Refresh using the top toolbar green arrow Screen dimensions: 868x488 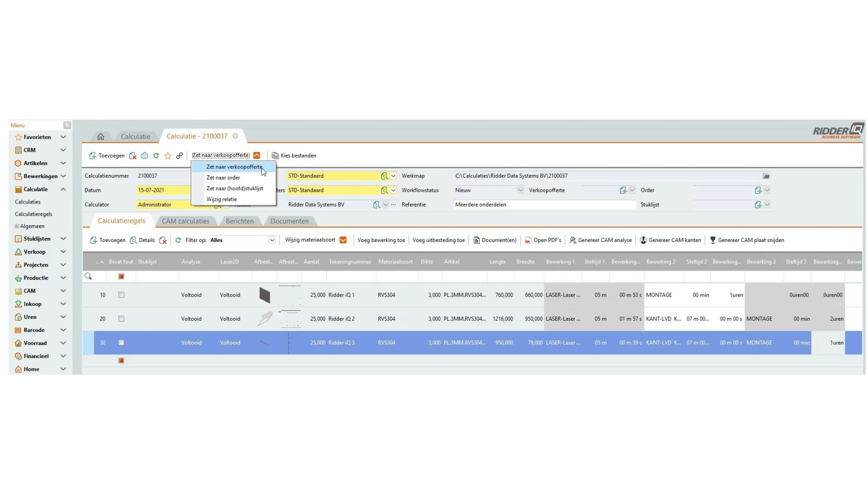click(156, 156)
